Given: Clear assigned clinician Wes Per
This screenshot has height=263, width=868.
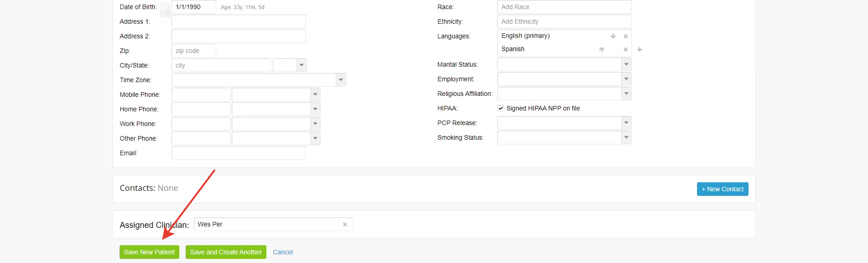Looking at the screenshot, I should pos(345,224).
